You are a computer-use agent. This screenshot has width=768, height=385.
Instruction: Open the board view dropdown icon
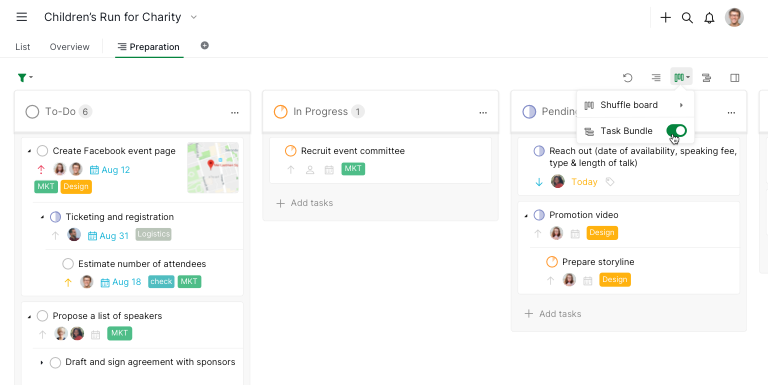coord(681,77)
